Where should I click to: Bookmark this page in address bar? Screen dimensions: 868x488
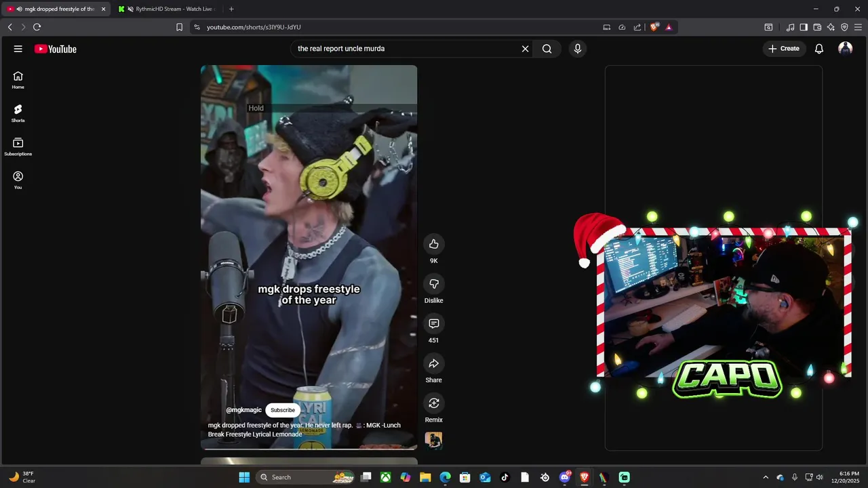click(179, 27)
